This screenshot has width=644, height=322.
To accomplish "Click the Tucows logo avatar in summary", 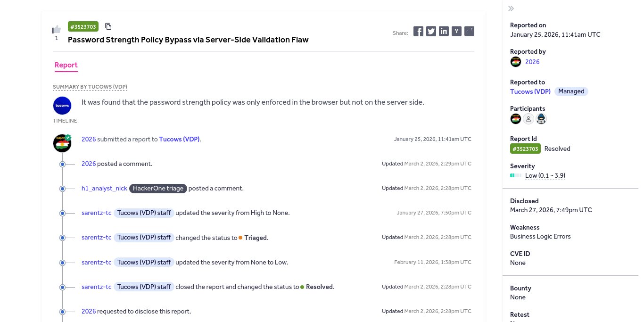I will pos(62,106).
